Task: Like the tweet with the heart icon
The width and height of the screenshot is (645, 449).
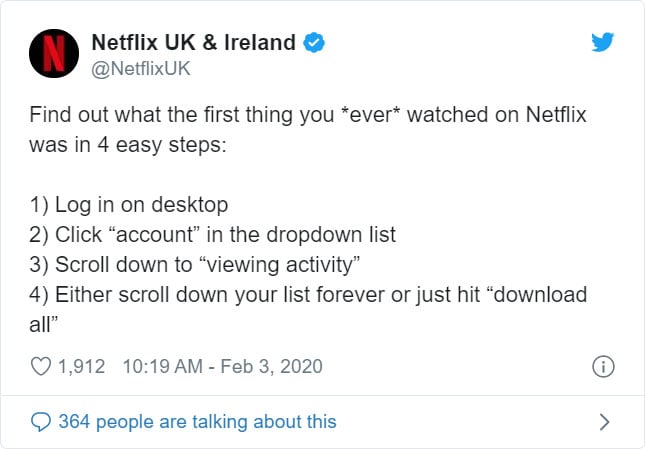Action: 41,366
